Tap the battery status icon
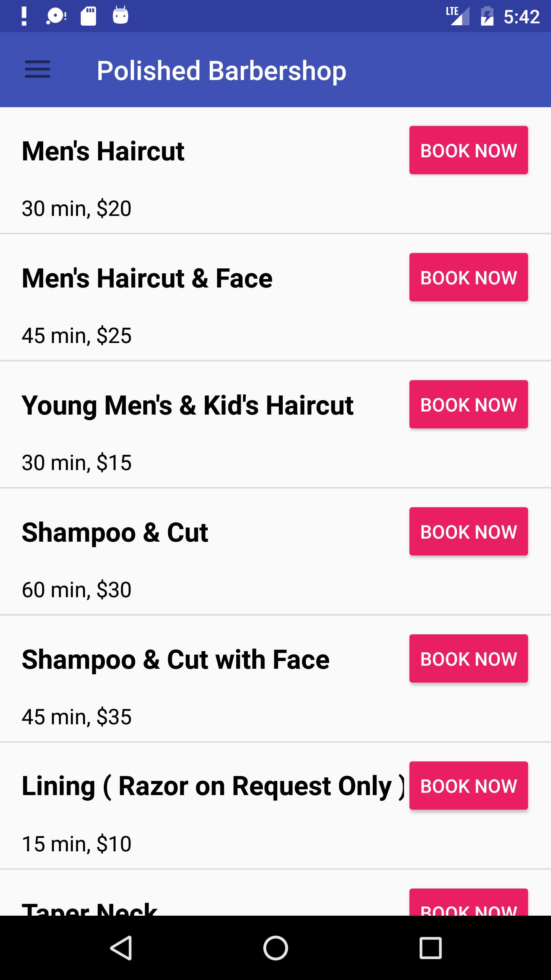 click(x=487, y=16)
